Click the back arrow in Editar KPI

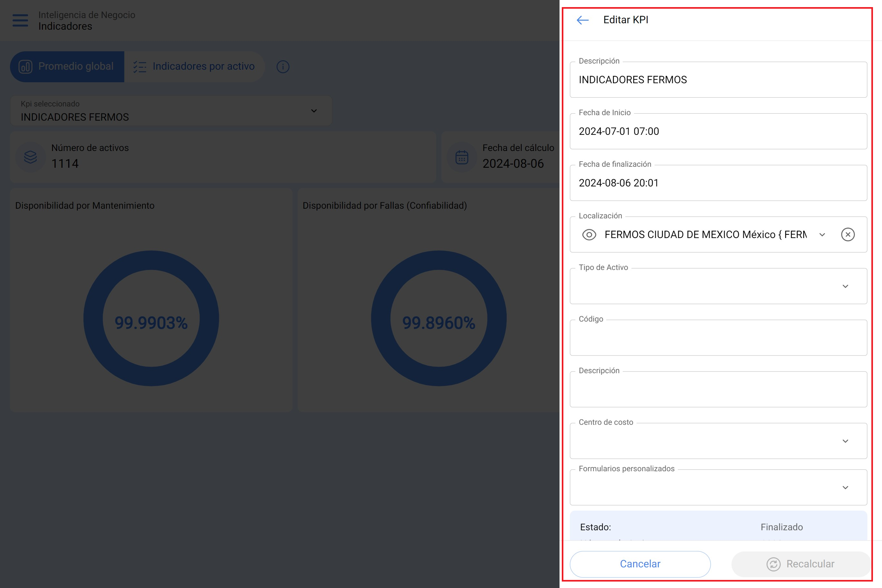click(582, 20)
